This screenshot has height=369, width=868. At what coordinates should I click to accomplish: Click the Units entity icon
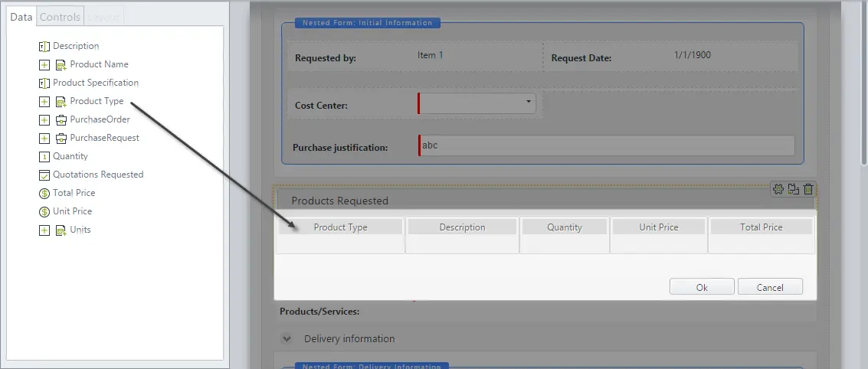61,230
